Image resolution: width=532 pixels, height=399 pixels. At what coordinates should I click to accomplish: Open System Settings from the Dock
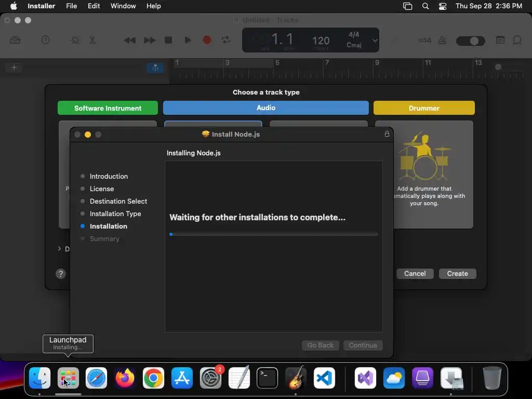pos(210,378)
